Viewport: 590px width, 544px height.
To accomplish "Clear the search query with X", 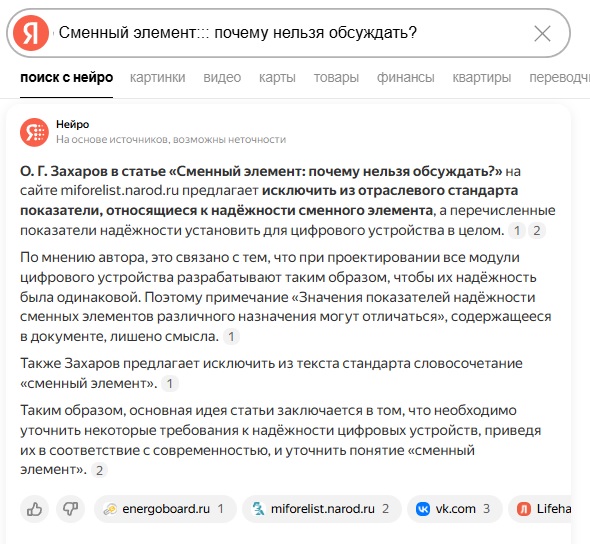I will (x=542, y=33).
